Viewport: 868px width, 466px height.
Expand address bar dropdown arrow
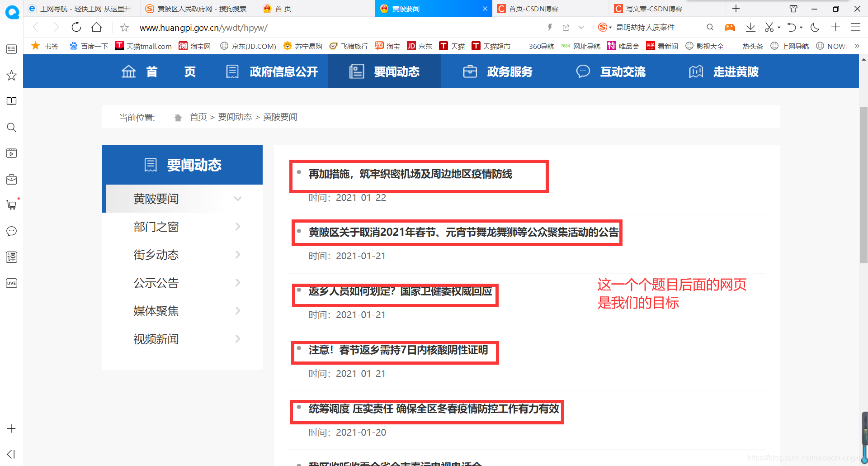[581, 28]
